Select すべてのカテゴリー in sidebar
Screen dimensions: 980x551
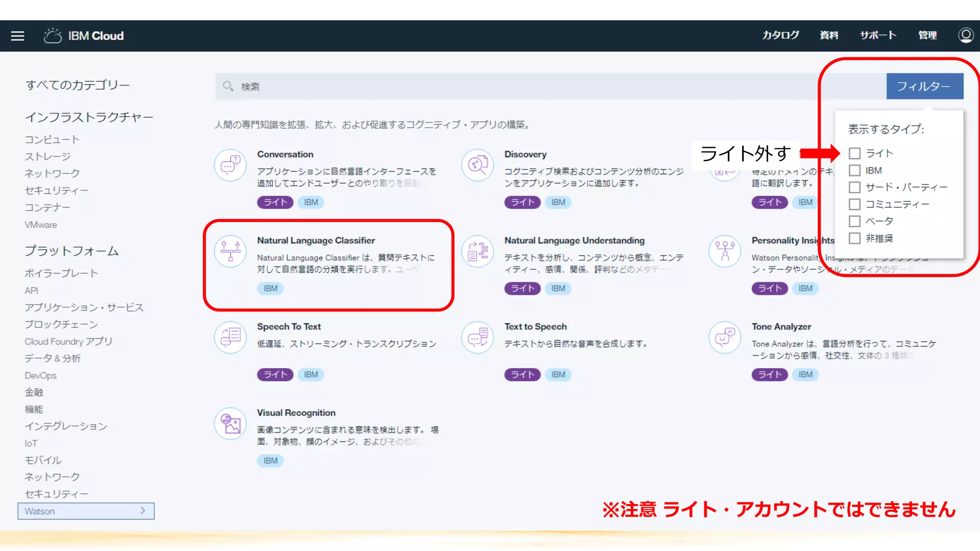tap(78, 85)
